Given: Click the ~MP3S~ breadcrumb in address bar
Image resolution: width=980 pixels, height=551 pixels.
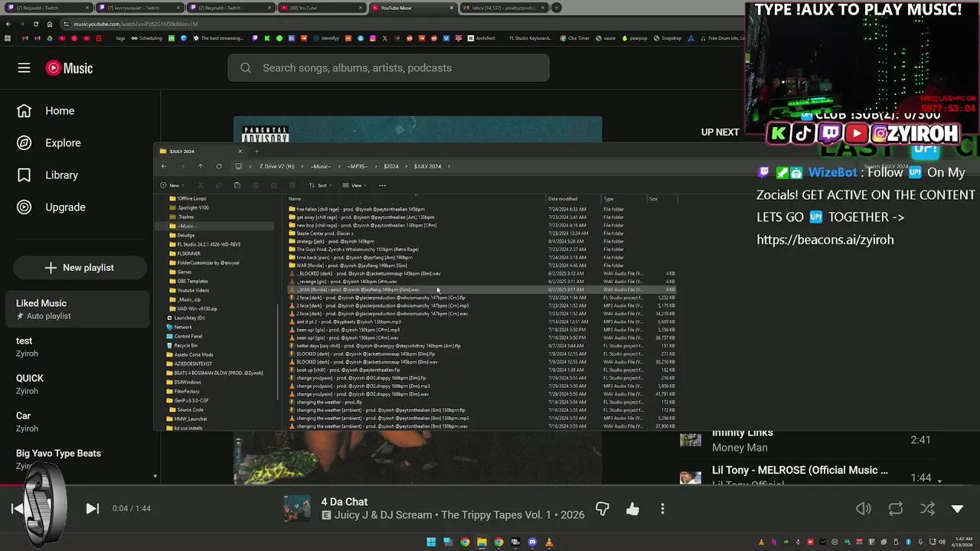Looking at the screenshot, I should [x=358, y=166].
